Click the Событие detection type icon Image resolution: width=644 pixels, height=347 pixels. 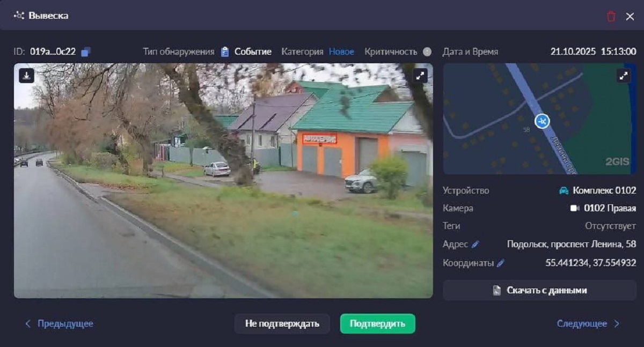coord(225,52)
